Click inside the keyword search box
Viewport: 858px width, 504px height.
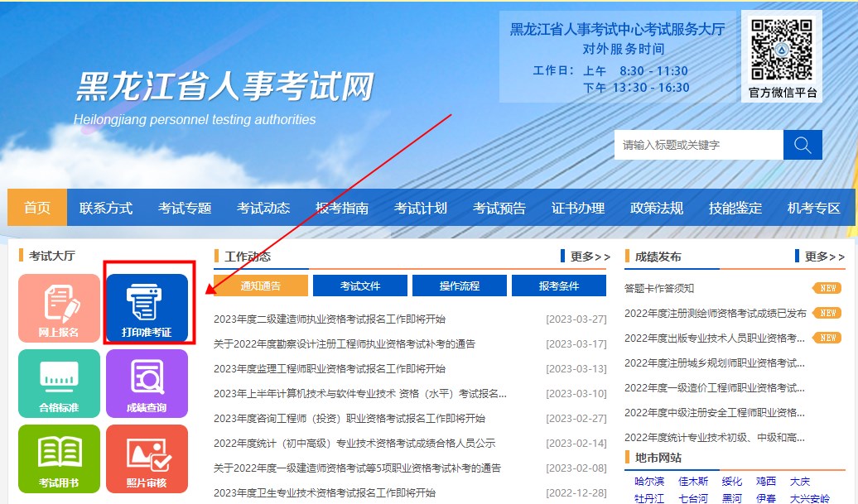tap(700, 144)
